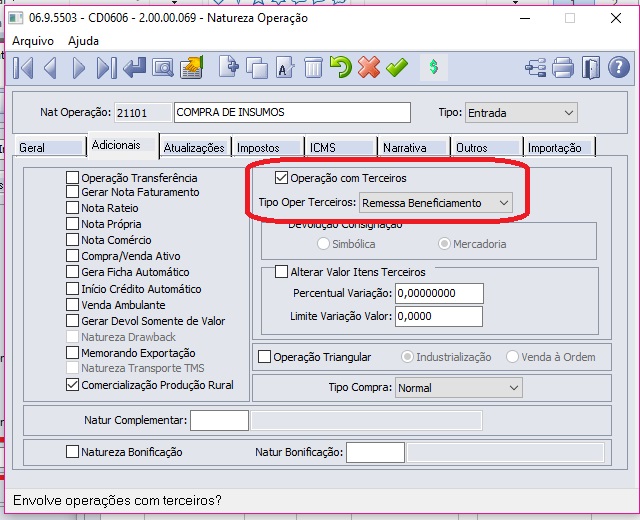Uncheck Comercialização Produção Rural
Image resolution: width=640 pixels, height=520 pixels.
72,384
